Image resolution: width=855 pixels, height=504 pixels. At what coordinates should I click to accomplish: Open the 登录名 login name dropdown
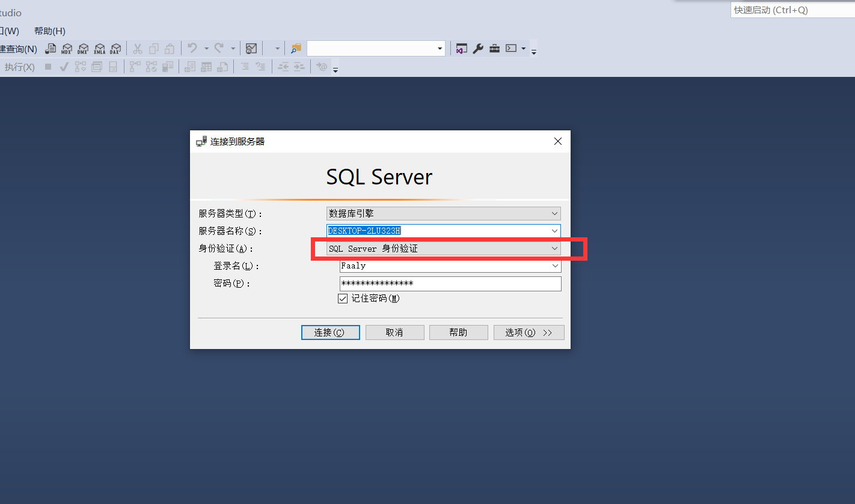[x=554, y=266]
